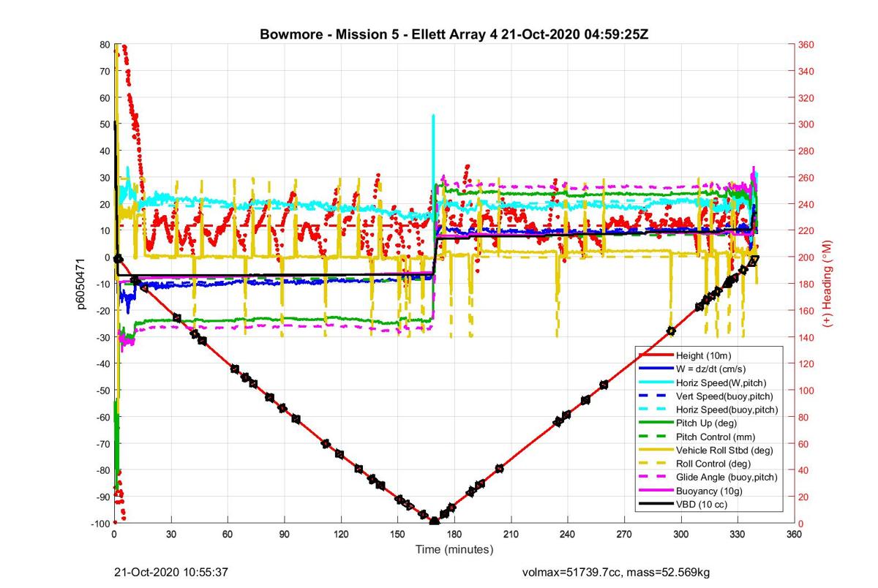Click the 100 tick on the Heading axis

pyautogui.click(x=806, y=391)
